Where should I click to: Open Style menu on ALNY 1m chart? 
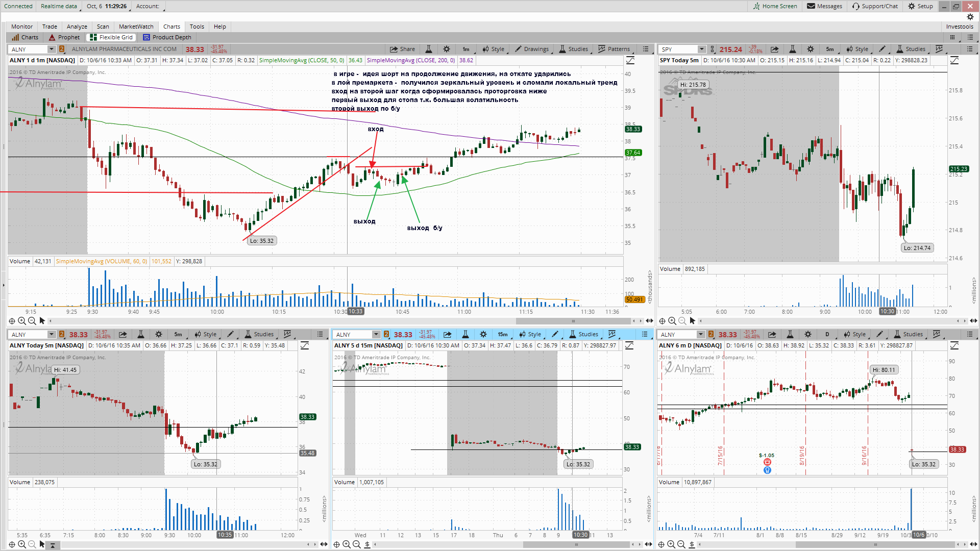[493, 49]
